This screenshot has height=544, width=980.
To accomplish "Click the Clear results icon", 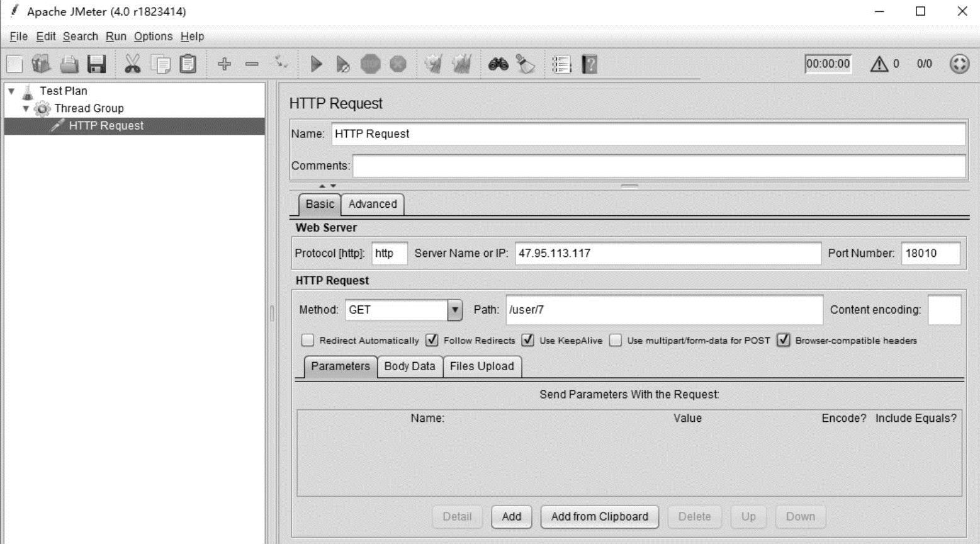I will 433,64.
